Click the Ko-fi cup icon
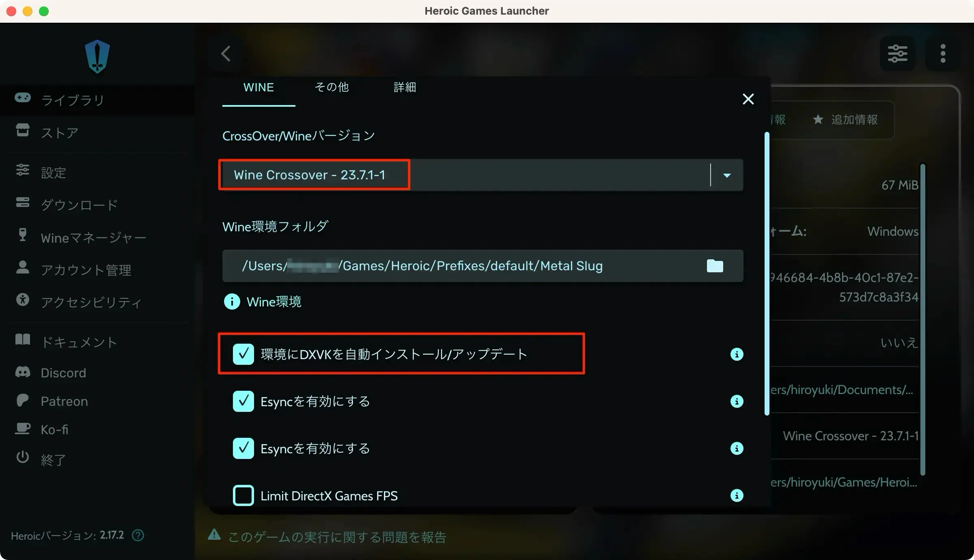This screenshot has height=560, width=974. coord(23,429)
